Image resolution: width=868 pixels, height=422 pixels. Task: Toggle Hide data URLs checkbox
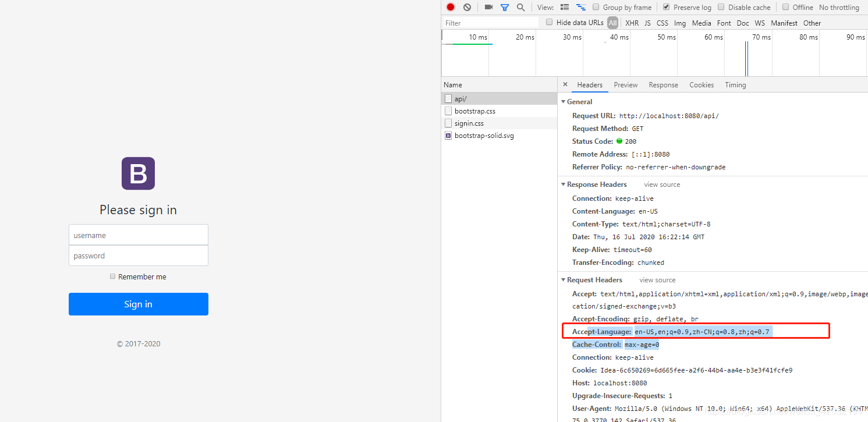click(549, 22)
